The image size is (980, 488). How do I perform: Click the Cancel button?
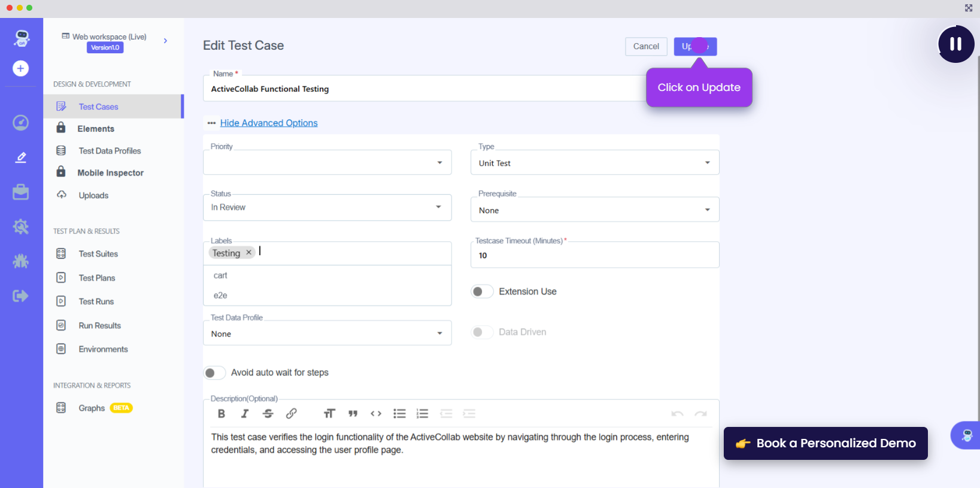pos(646,47)
